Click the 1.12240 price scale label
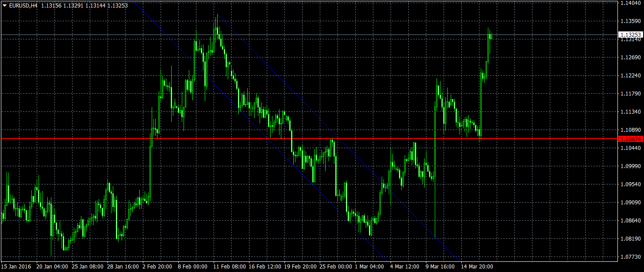The height and width of the screenshot is (272, 644). point(631,76)
